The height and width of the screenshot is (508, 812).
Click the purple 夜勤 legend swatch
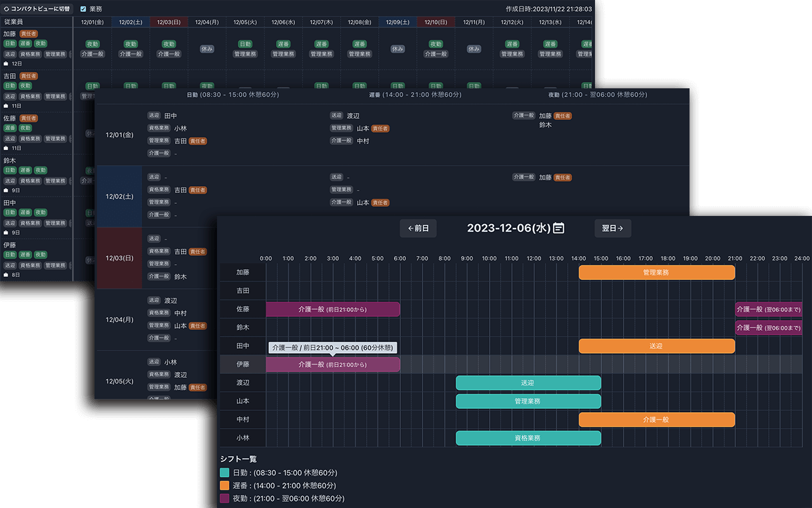tap(225, 498)
